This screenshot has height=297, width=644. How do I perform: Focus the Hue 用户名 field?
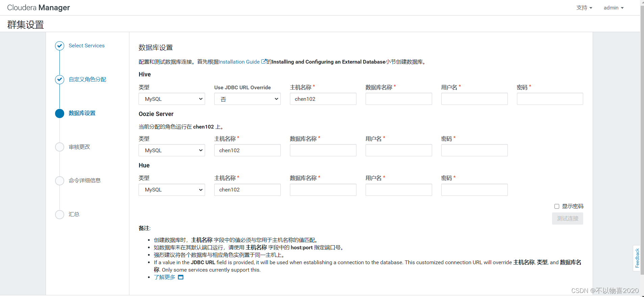[x=399, y=190]
